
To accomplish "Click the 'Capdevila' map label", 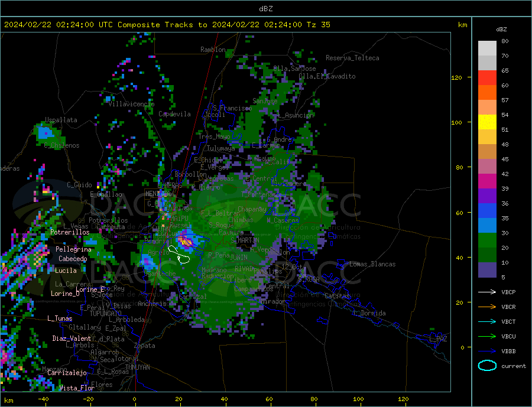I will click(174, 114).
